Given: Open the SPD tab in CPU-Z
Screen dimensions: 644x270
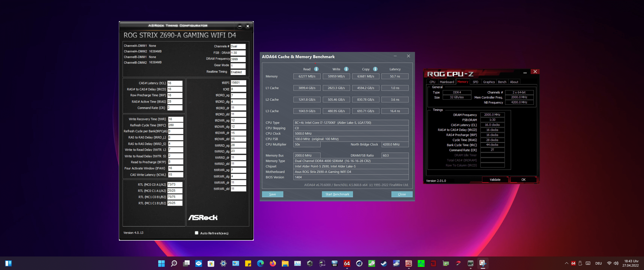Looking at the screenshot, I should click(x=475, y=82).
